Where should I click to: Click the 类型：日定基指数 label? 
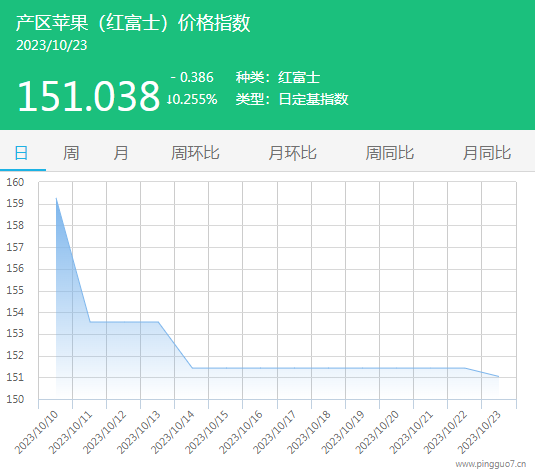[x=292, y=99]
